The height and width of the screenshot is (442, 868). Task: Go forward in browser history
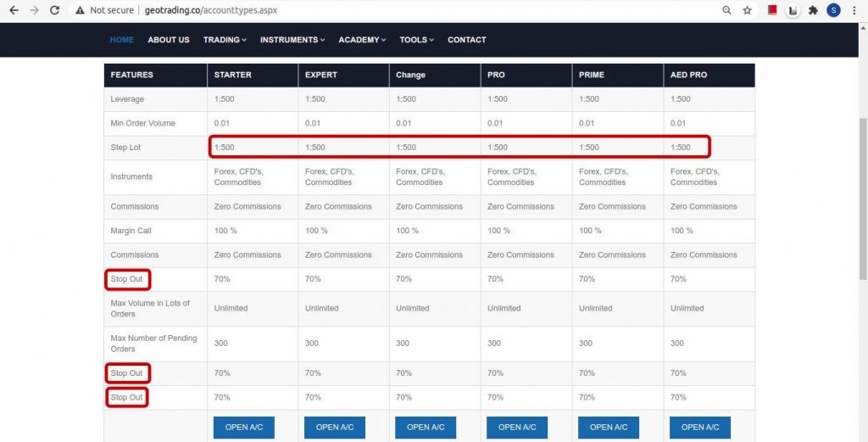click(x=34, y=10)
